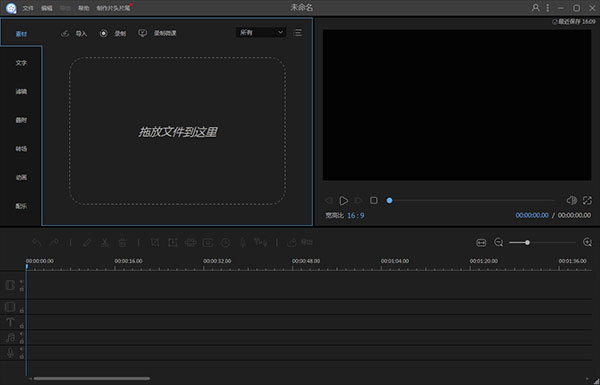Click the Redo arrow in the timeline toolbar
The width and height of the screenshot is (600, 385).
tap(54, 243)
